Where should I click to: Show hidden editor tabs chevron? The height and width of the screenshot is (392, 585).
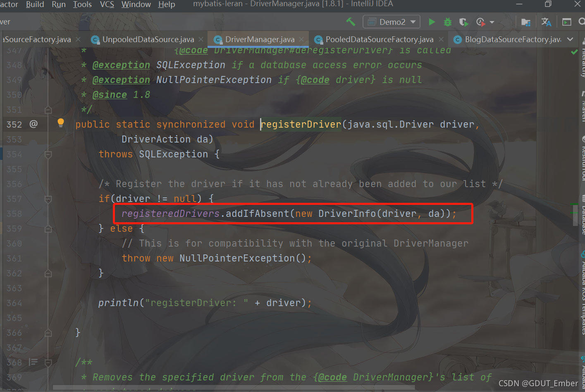click(x=570, y=39)
